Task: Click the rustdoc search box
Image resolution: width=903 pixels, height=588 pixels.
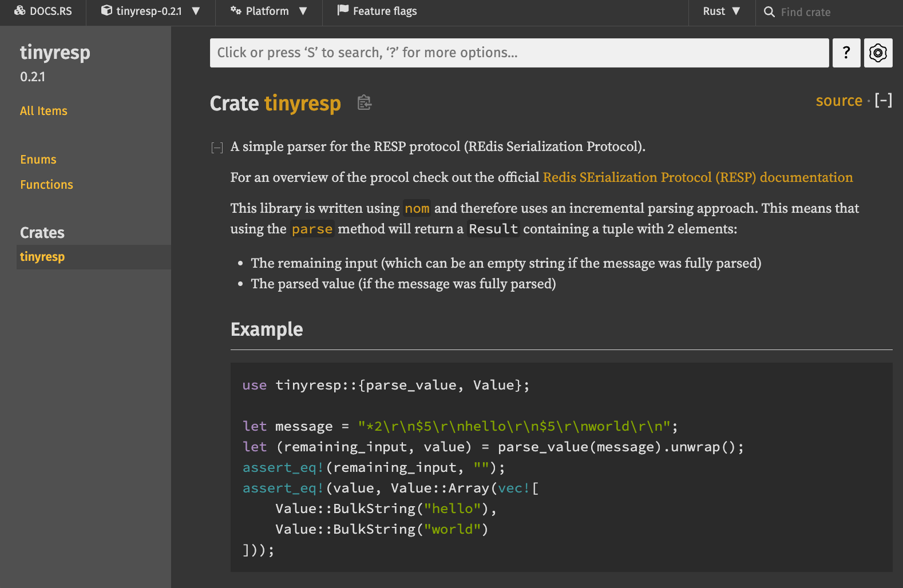Action: (x=519, y=53)
